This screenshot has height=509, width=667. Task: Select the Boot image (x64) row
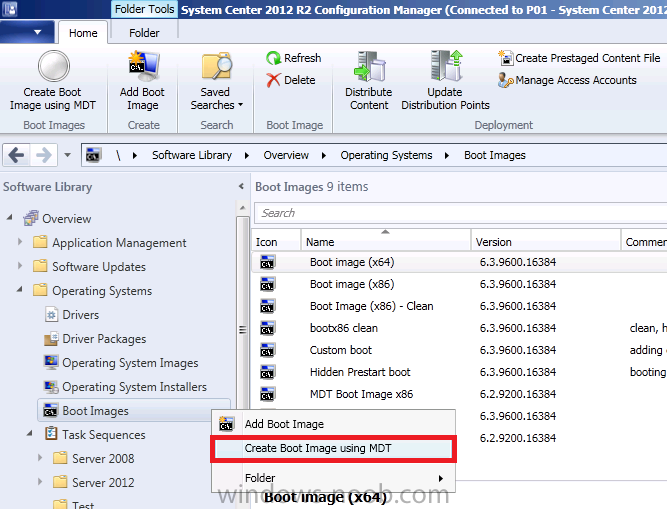(459, 262)
